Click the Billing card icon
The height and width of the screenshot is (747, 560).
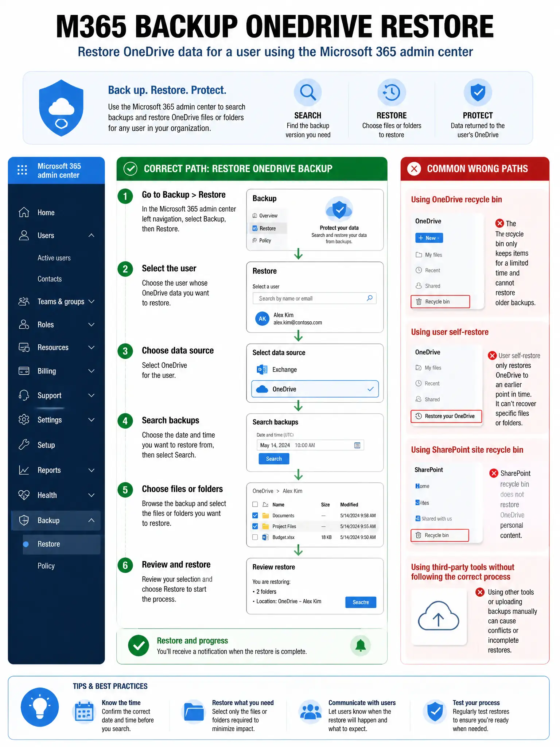[x=24, y=371]
